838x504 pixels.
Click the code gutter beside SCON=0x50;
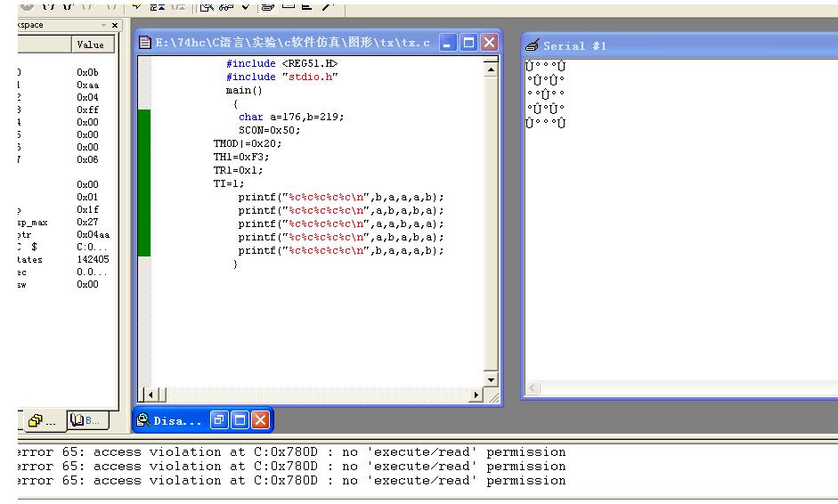144,130
